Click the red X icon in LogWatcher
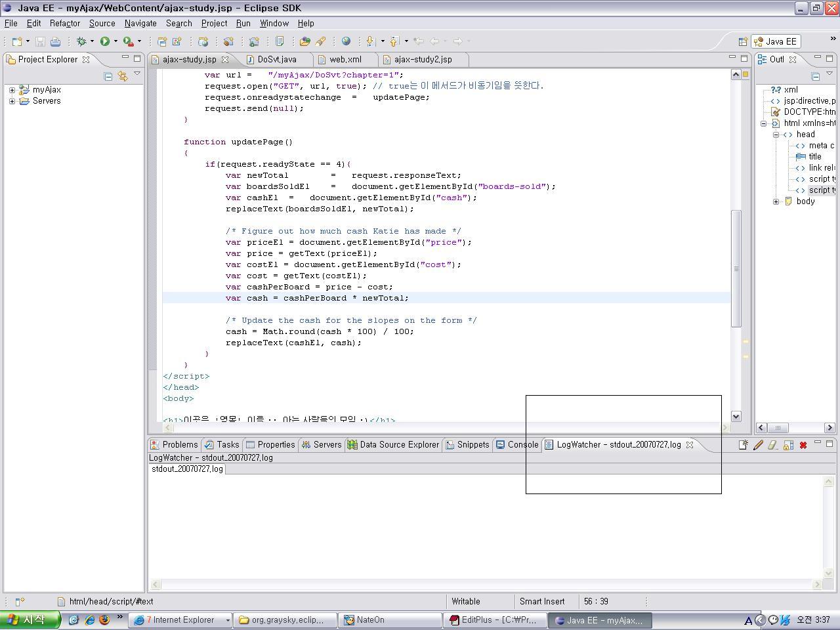The image size is (840, 630). [x=803, y=445]
